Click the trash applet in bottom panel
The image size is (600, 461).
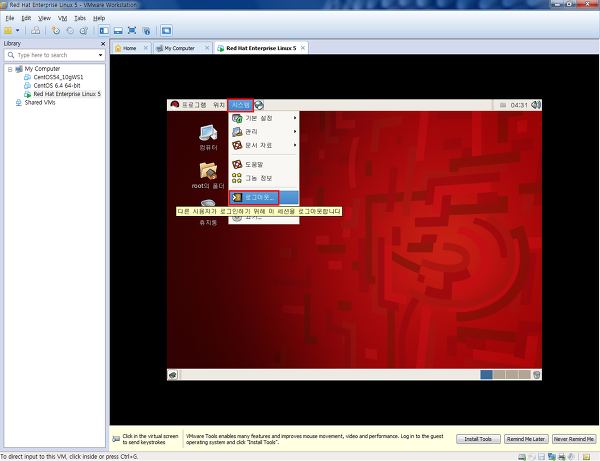[536, 375]
